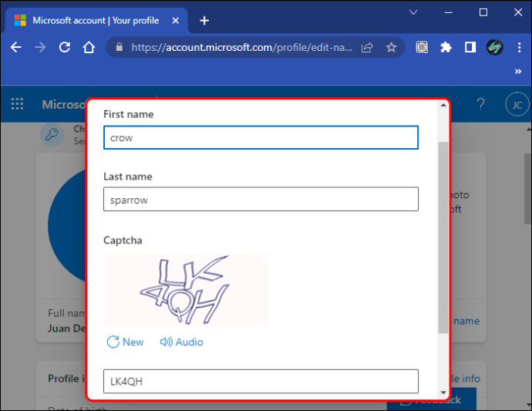The image size is (532, 411).
Task: Click the captcha answer field
Action: point(261,382)
